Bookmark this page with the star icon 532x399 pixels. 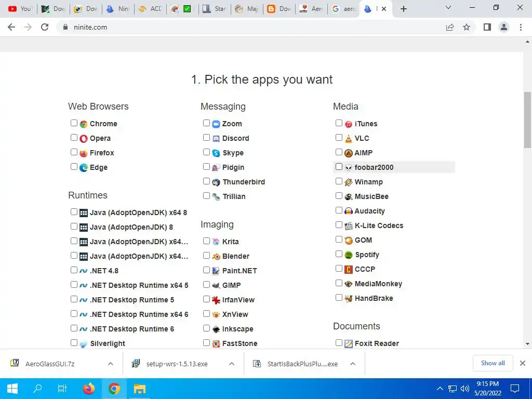(x=467, y=27)
